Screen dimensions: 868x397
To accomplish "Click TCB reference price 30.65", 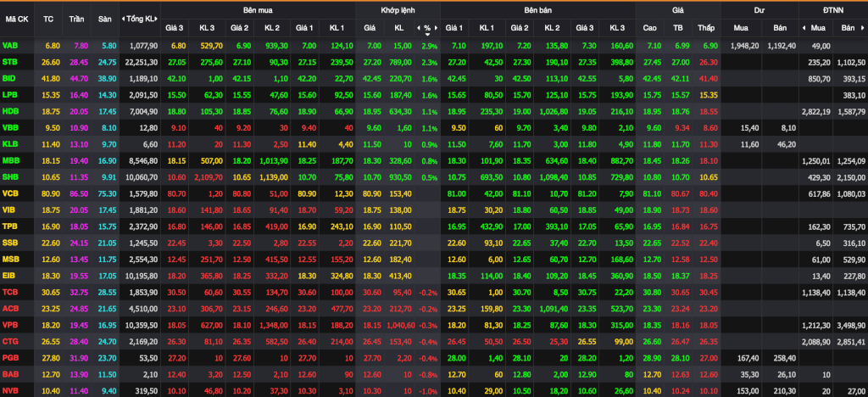I will (x=48, y=293).
